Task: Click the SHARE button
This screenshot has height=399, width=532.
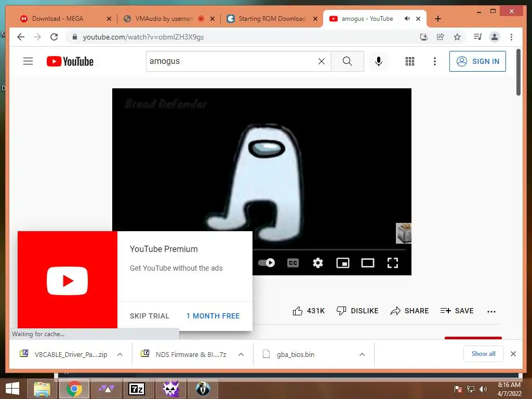Action: coord(409,311)
